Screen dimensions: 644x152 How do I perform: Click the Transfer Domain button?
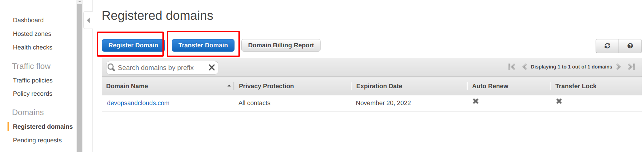point(203,45)
